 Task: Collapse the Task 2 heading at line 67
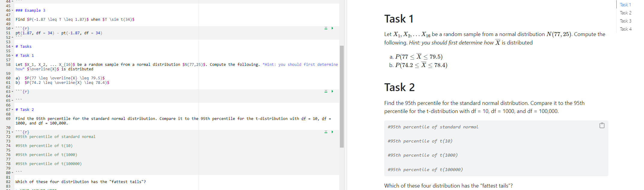(12, 110)
